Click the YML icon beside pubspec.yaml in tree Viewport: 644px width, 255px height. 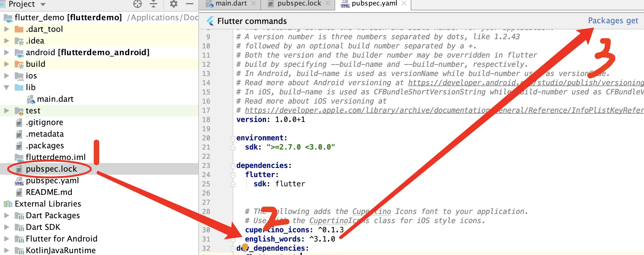(19, 181)
